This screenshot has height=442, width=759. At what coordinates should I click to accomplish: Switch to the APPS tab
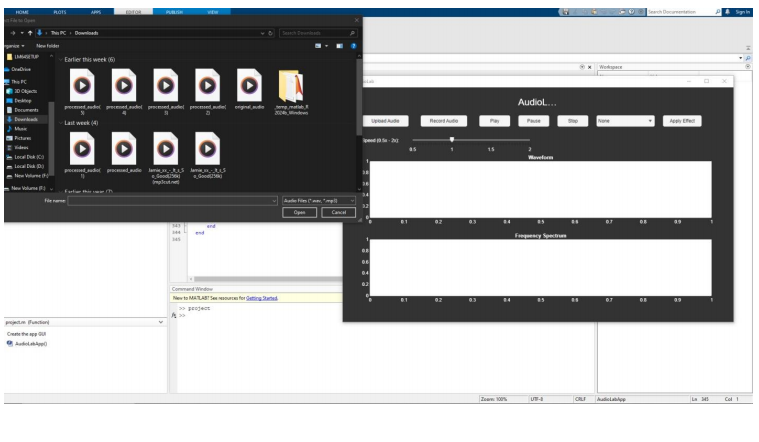[x=96, y=12]
